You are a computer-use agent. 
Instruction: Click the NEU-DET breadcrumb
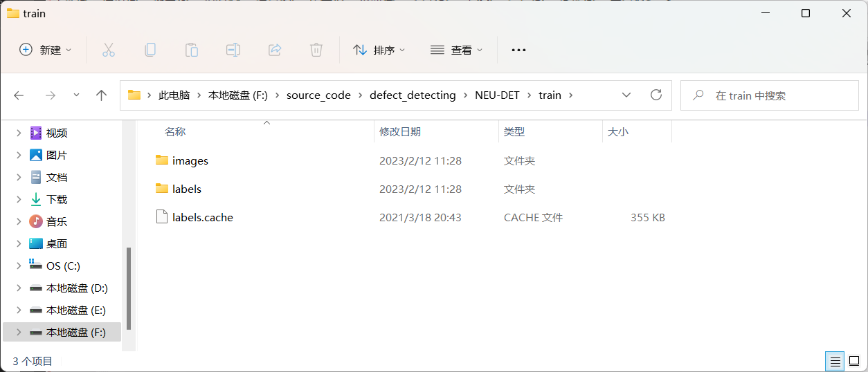497,95
